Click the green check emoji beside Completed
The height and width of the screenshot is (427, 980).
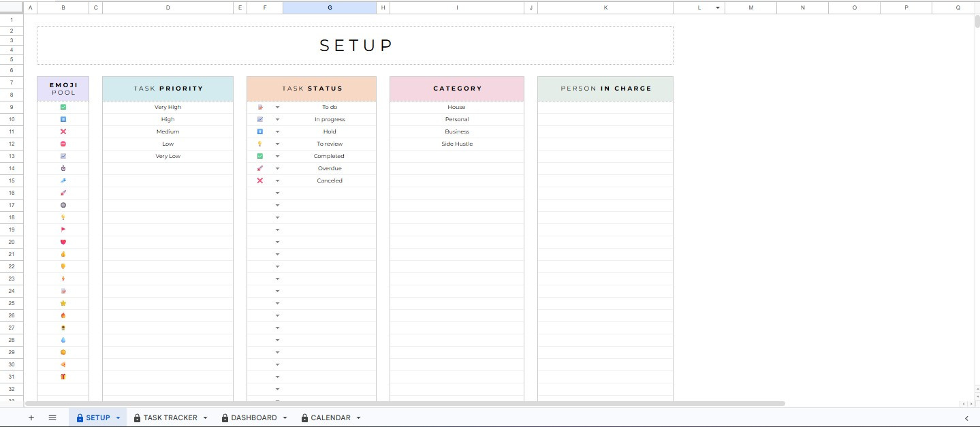pos(260,156)
